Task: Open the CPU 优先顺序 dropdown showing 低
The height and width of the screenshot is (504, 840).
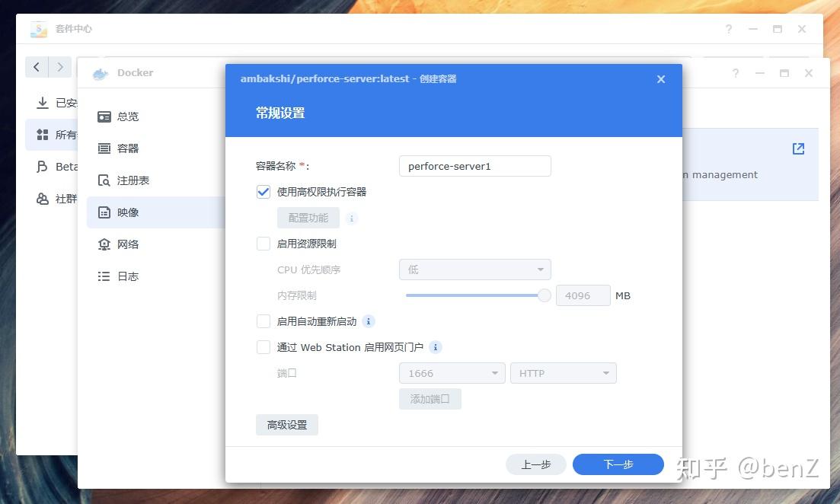Action: [x=474, y=270]
